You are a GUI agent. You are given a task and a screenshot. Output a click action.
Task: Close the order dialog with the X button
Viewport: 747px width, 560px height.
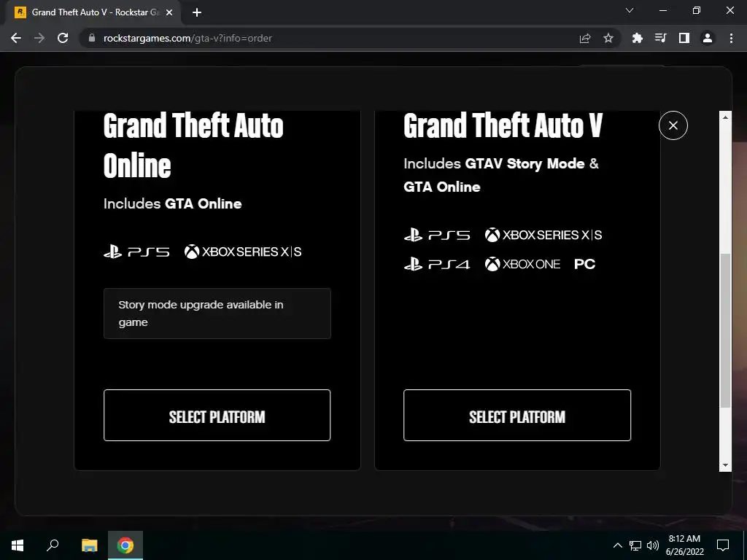[x=673, y=125]
